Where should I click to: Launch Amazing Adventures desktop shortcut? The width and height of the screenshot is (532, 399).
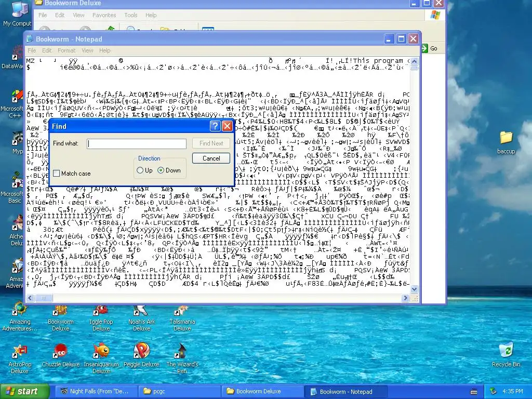[x=20, y=317]
